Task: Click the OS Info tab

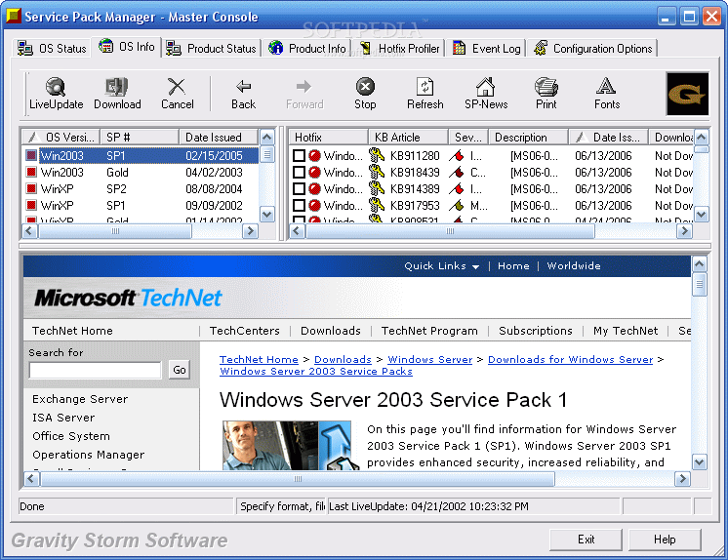Action: (126, 47)
